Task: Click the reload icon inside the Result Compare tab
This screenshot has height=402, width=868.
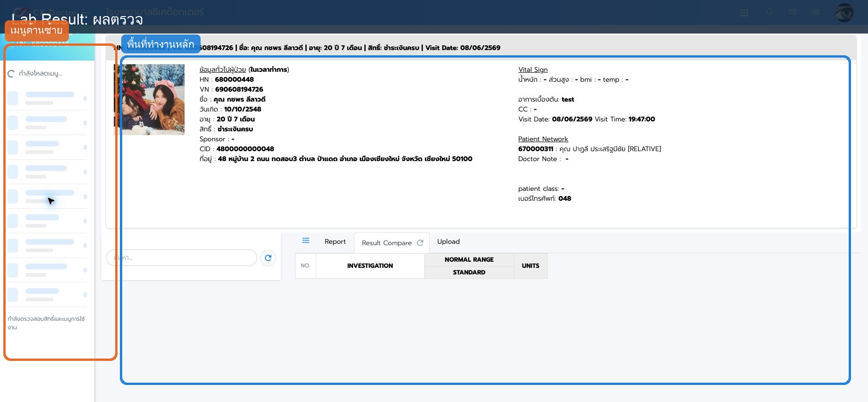Action: point(420,243)
